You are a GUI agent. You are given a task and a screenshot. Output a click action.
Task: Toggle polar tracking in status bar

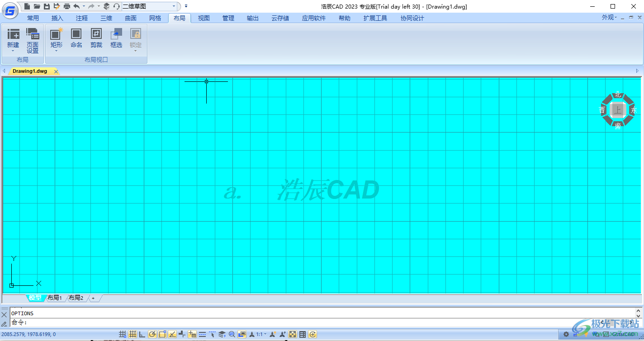[152, 335]
